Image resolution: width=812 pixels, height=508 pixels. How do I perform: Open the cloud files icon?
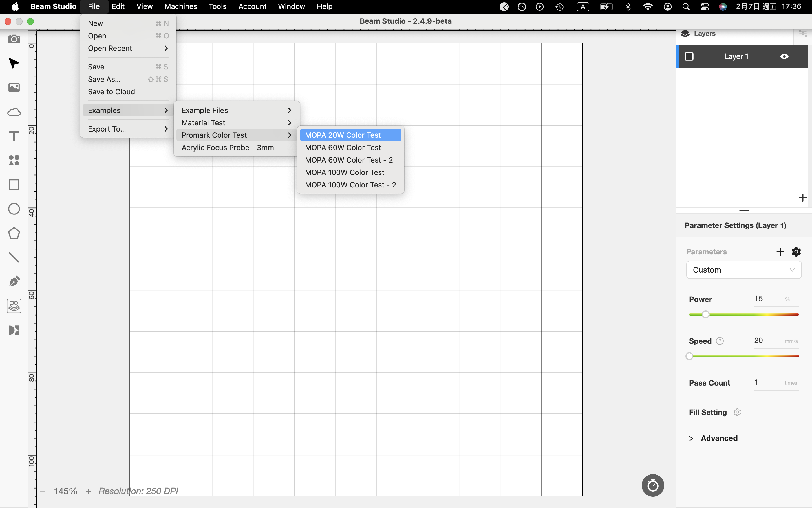point(14,112)
